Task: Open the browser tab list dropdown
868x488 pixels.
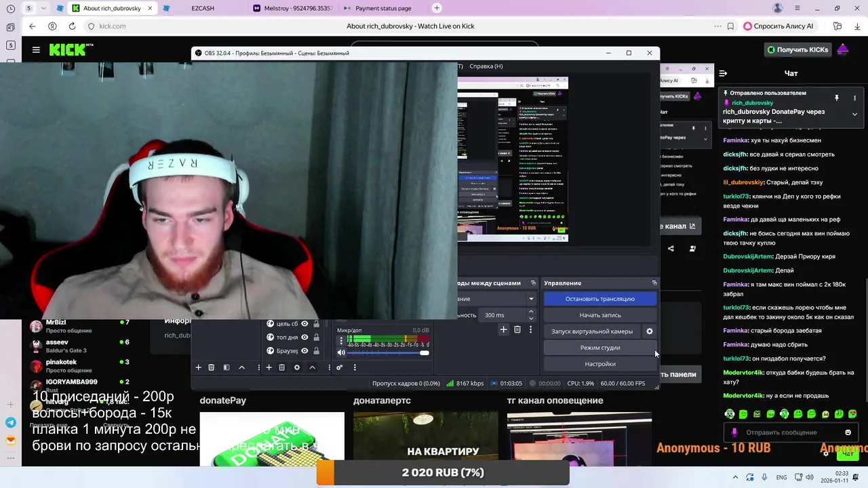Action: (x=44, y=8)
